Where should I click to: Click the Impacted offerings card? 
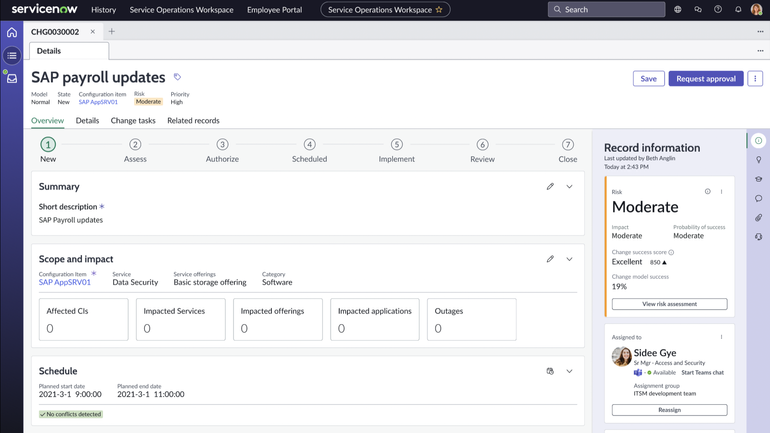278,320
